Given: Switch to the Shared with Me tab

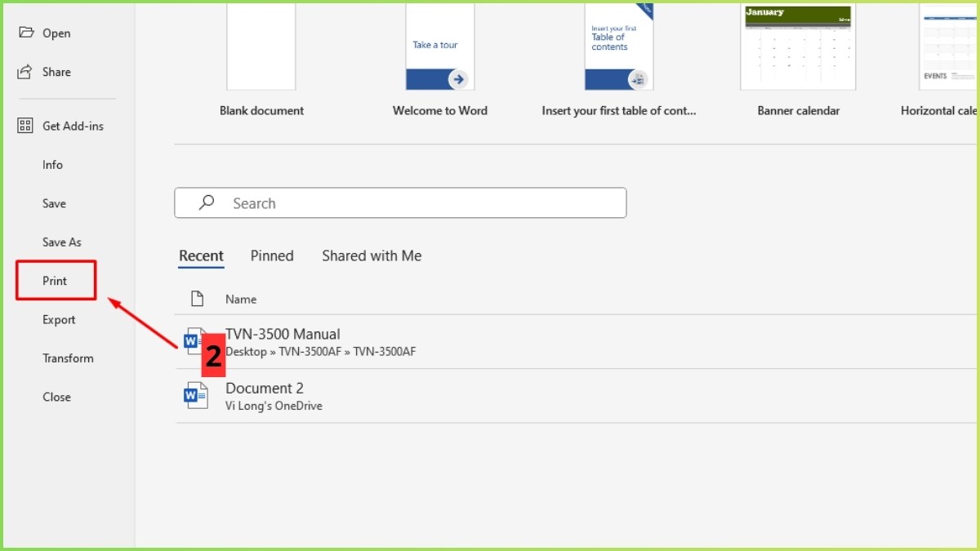Looking at the screenshot, I should (372, 256).
